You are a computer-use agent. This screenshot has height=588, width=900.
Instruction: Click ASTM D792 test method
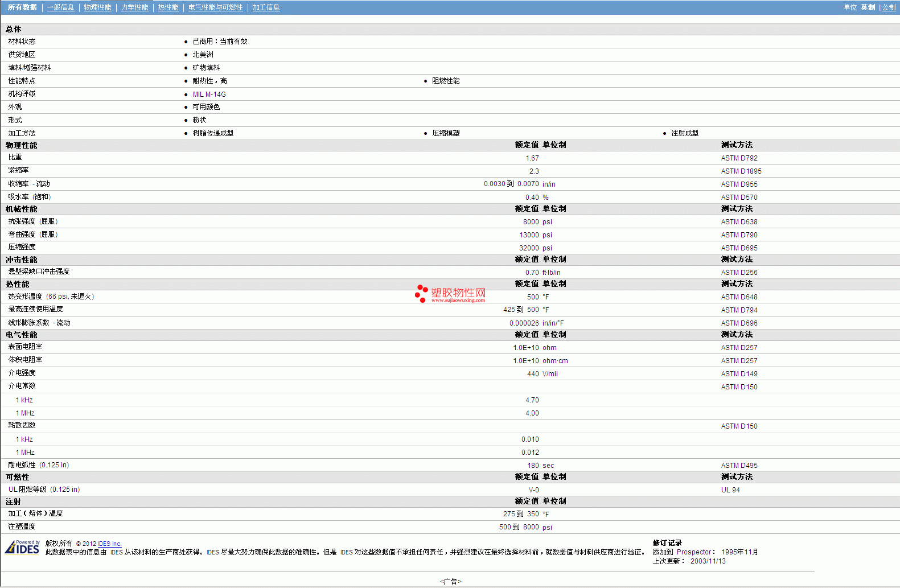click(739, 158)
